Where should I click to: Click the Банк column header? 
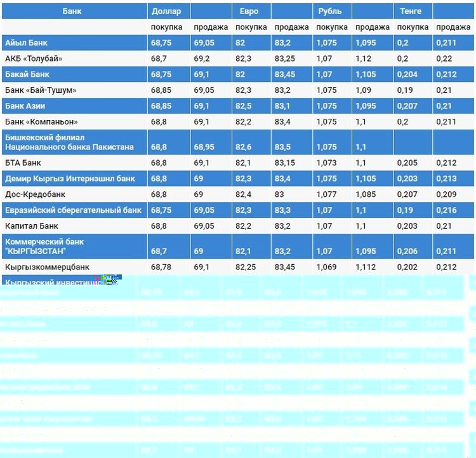click(72, 11)
